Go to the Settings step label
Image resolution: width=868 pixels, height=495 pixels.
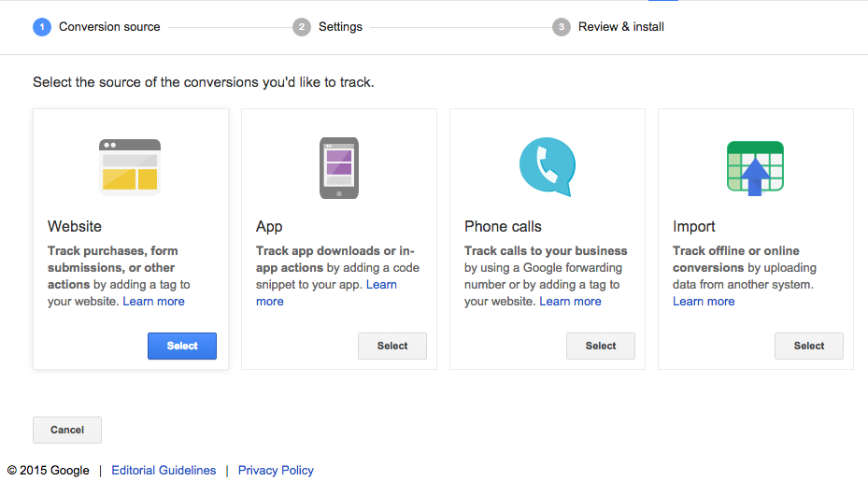pyautogui.click(x=340, y=27)
